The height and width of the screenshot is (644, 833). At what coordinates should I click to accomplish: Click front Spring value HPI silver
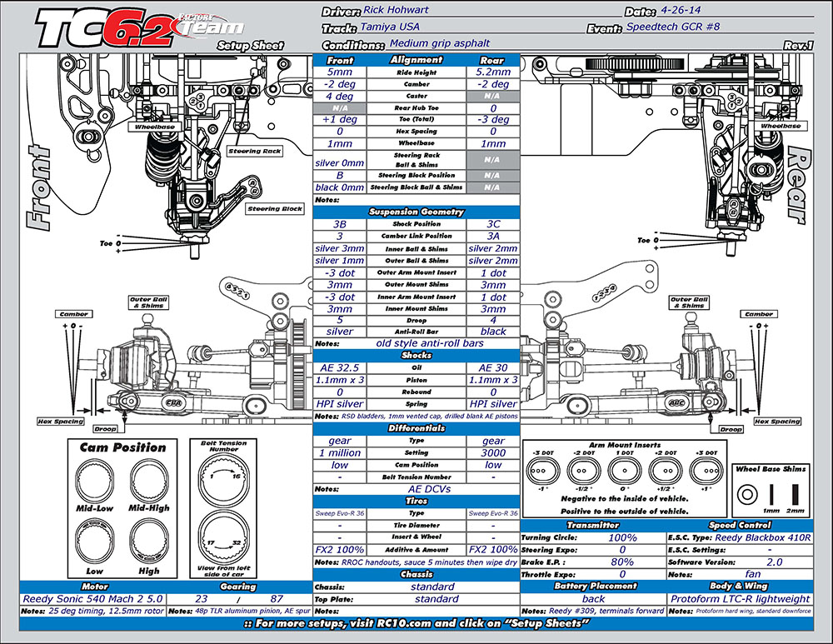tap(340, 404)
